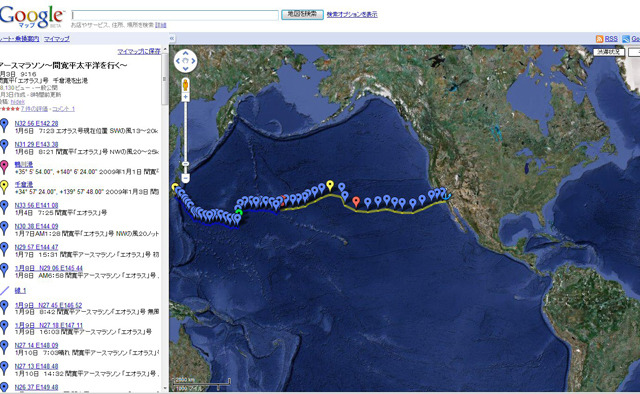Click the 地図を検索 search button
Image resolution: width=640 pixels, height=394 pixels.
click(302, 14)
